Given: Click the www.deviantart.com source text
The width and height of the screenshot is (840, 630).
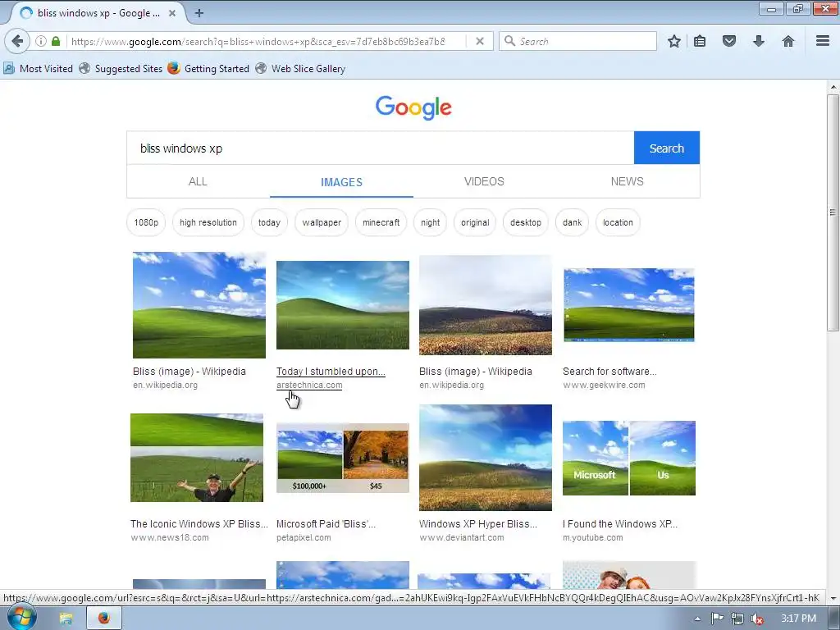Looking at the screenshot, I should tap(461, 537).
